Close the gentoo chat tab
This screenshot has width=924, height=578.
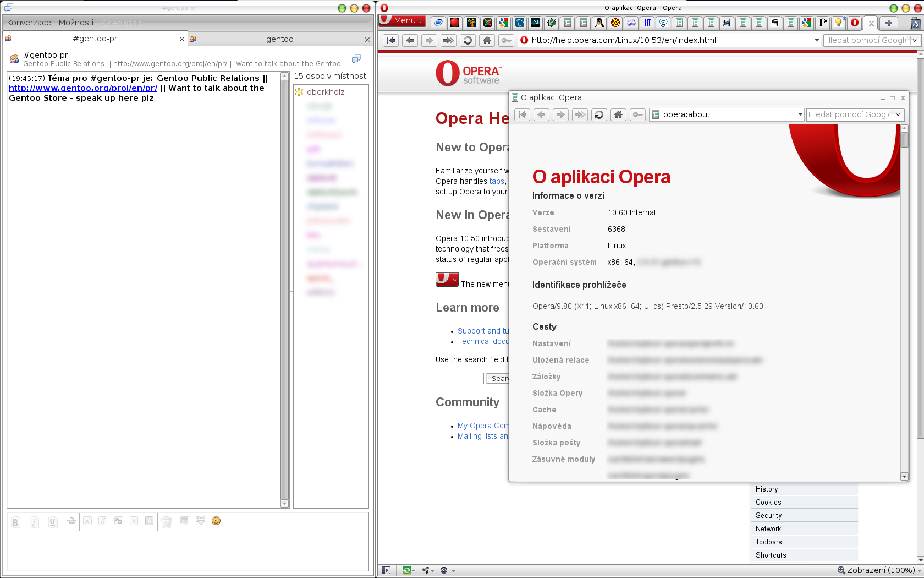pos(367,40)
